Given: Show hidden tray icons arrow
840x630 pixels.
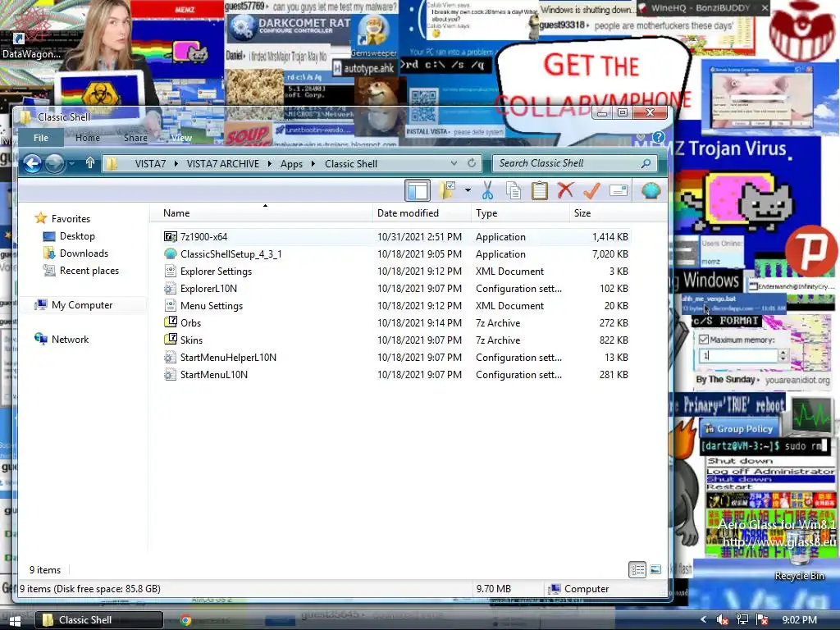Looking at the screenshot, I should (x=703, y=620).
